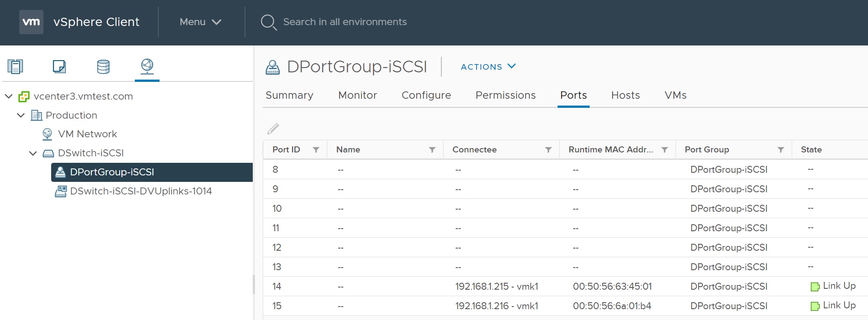Open the ACTIONS dropdown menu
The height and width of the screenshot is (320, 868).
[x=488, y=67]
